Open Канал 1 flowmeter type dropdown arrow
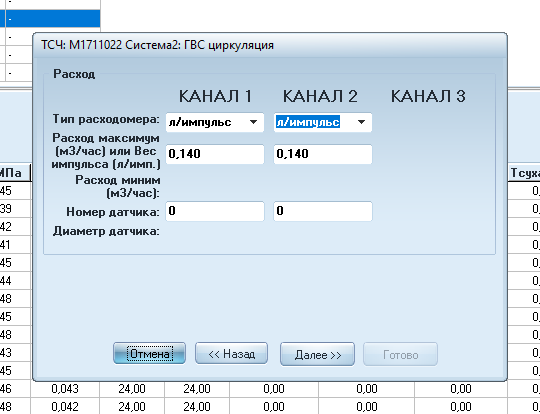Screen dimensions: 540x414 253,122
